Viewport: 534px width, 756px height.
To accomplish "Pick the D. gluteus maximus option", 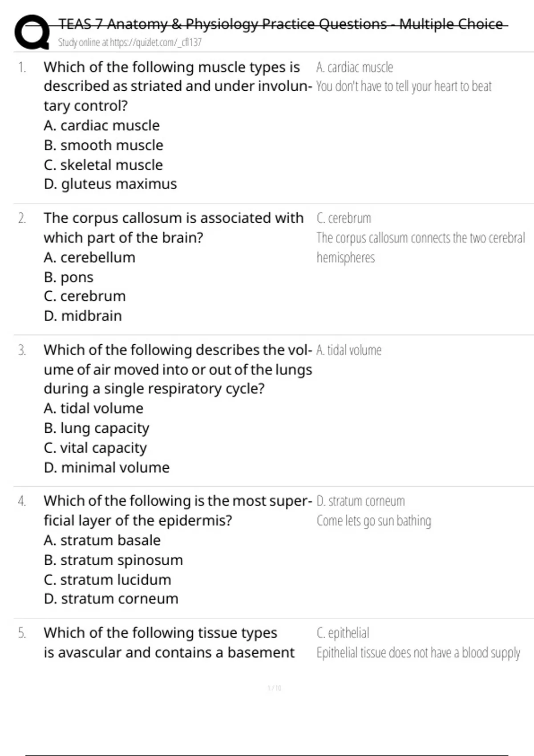I will (x=110, y=184).
